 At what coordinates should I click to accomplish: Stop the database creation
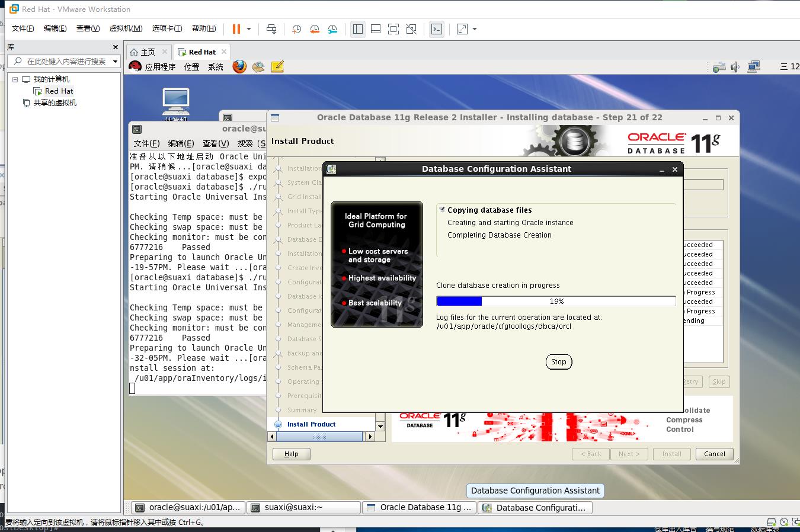click(x=559, y=362)
